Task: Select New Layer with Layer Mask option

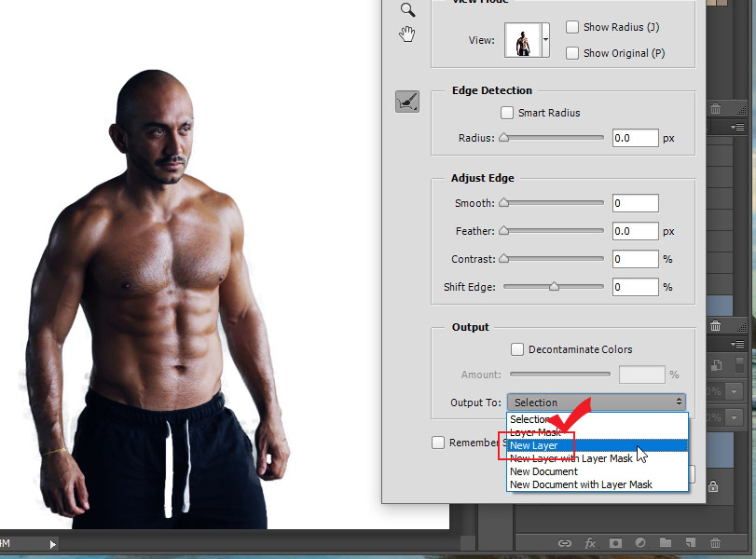Action: [x=597, y=458]
